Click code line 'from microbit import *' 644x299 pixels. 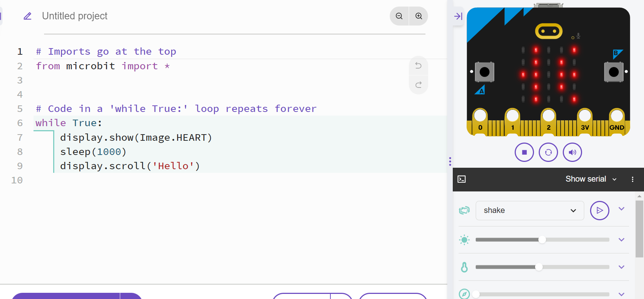pos(103,66)
